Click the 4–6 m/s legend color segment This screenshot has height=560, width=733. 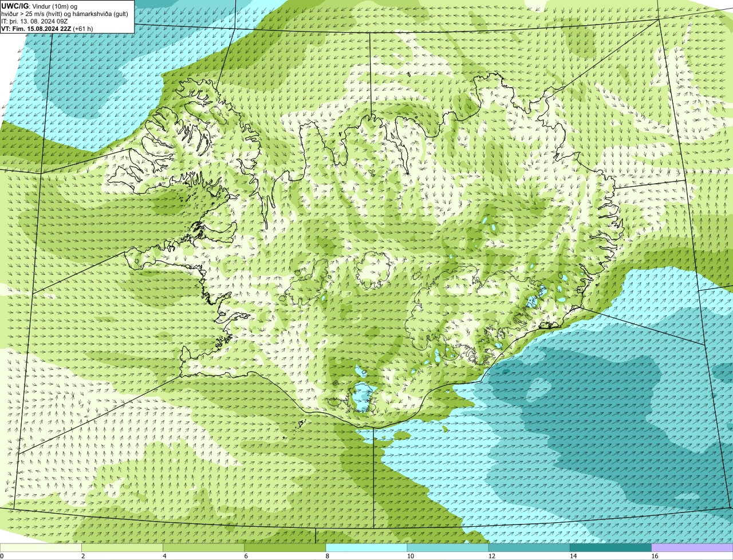tap(204, 548)
